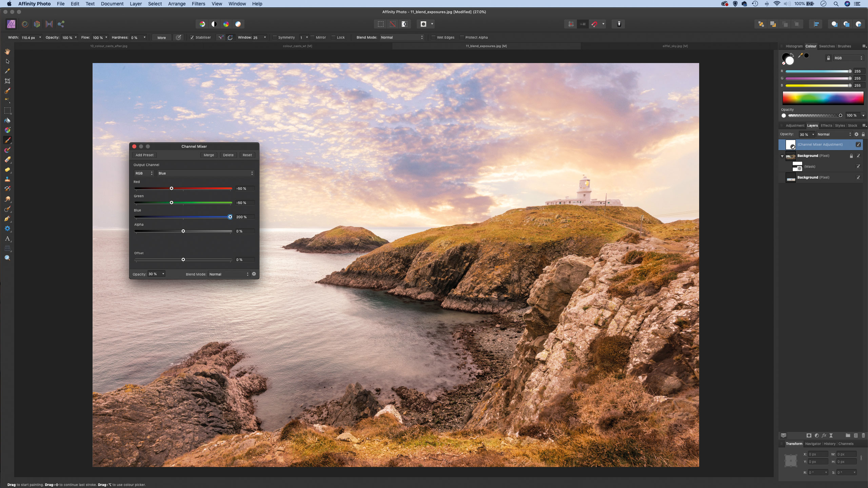Select the Artistic Text tool

pos(7,239)
